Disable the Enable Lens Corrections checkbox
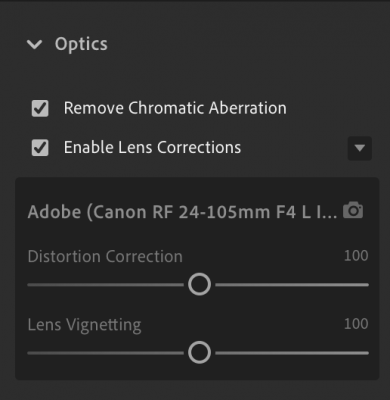This screenshot has width=390, height=400. coord(40,148)
